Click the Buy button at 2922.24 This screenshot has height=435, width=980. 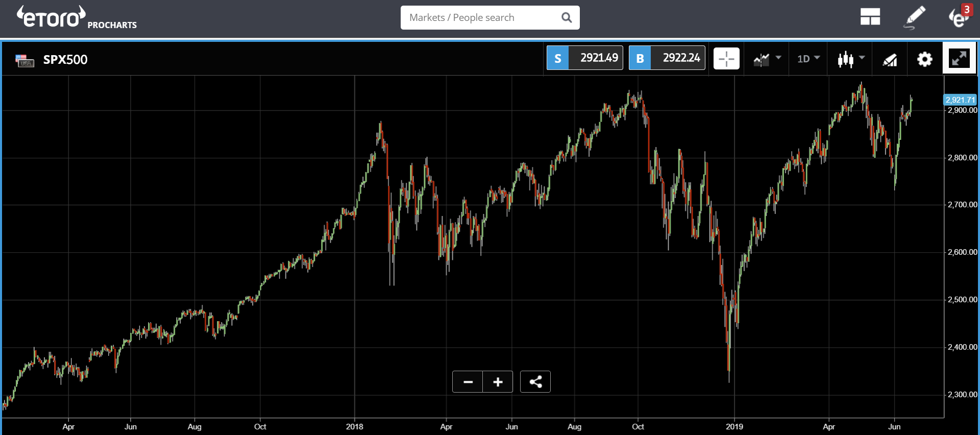tap(667, 58)
